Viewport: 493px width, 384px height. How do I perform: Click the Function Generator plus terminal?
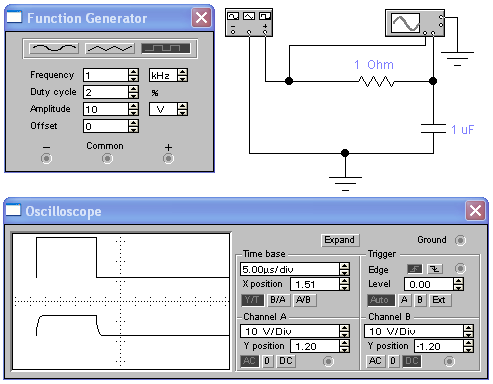point(168,158)
